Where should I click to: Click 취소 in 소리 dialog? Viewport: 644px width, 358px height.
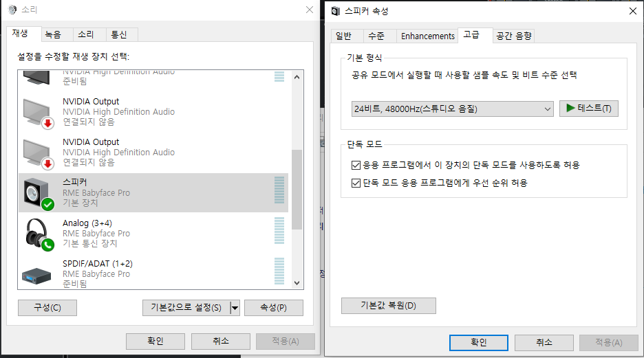(221, 342)
